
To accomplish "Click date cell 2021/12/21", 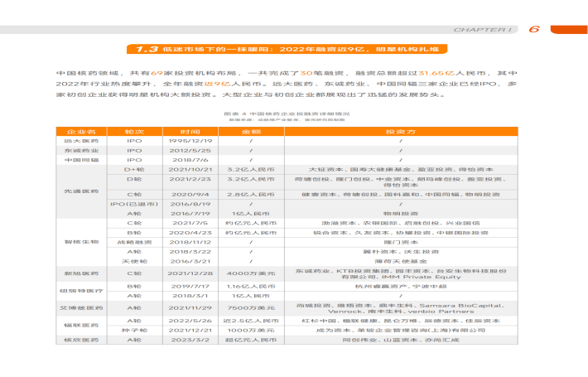I will [x=190, y=330].
